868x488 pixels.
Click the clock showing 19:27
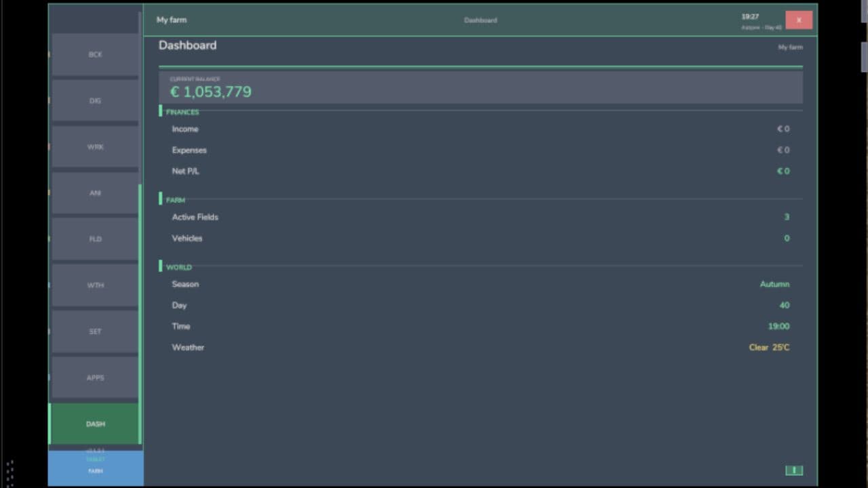click(x=750, y=16)
